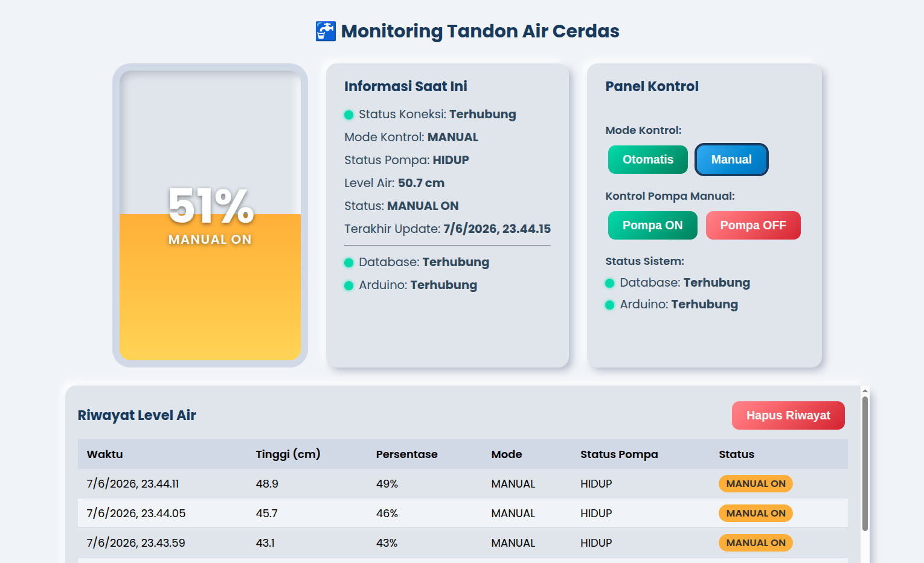924x563 pixels.
Task: Click green dot beside Status Koneksi
Action: pos(348,115)
